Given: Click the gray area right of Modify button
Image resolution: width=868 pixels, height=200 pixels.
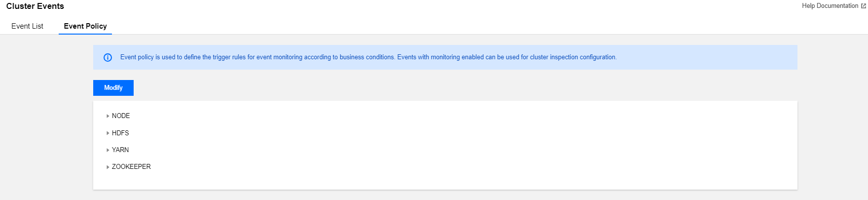Looking at the screenshot, I should click(395, 88).
